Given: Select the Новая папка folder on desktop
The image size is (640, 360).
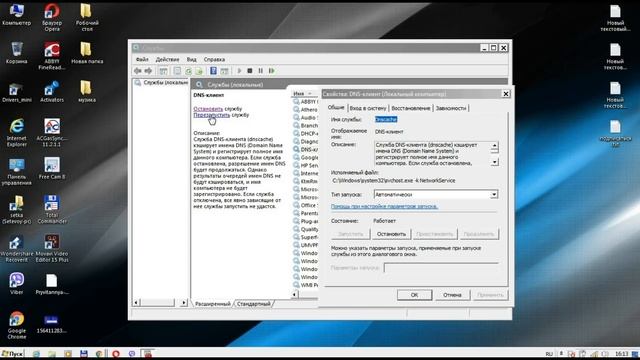Looking at the screenshot, I should [x=87, y=53].
